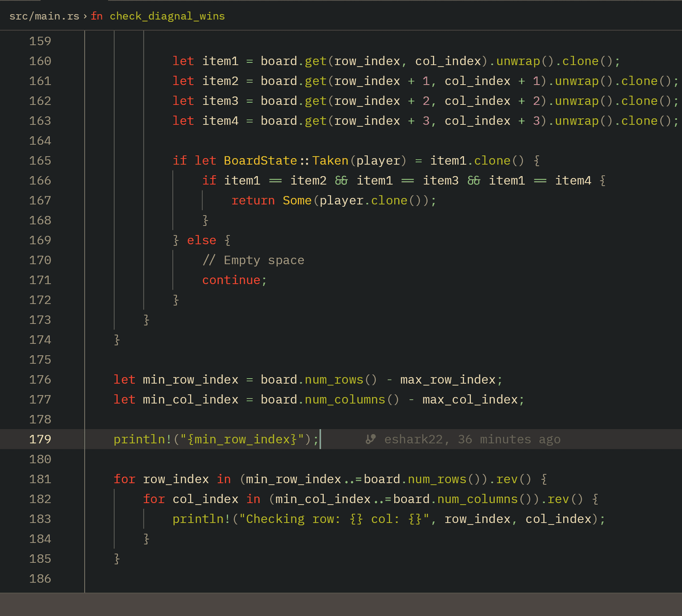Open blame annotation 'eshark22, 36 minutes ago'
Viewport: 682px width, 616px height.
[x=472, y=439]
